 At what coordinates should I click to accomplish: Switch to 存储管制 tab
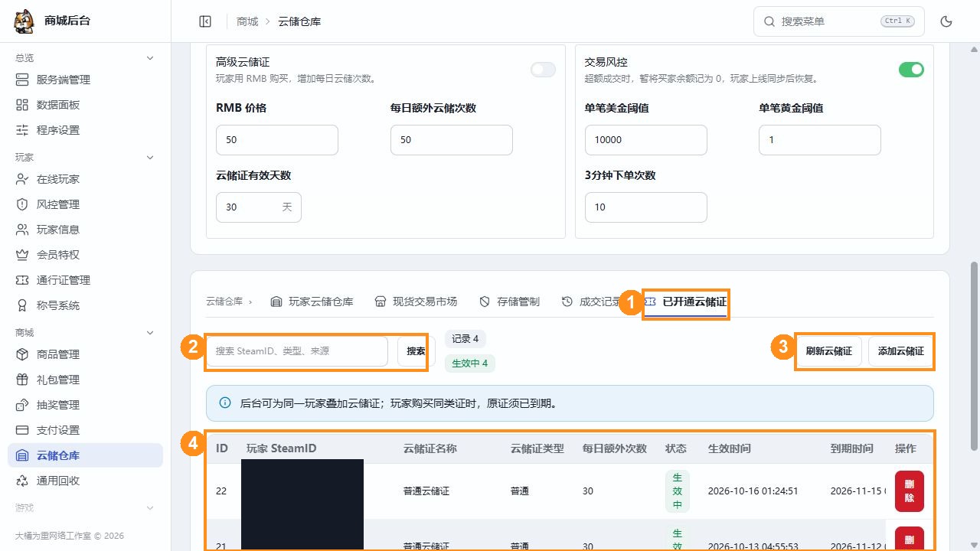[x=509, y=302]
